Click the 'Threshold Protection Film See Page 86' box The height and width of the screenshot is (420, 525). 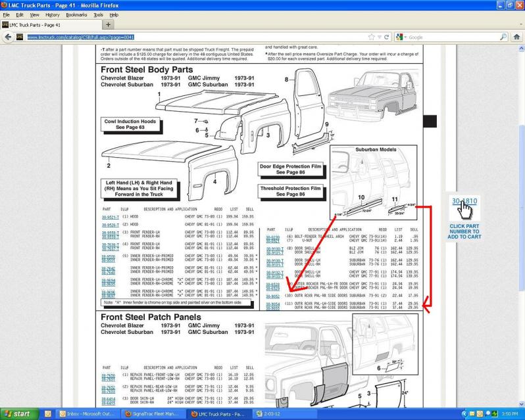click(290, 191)
